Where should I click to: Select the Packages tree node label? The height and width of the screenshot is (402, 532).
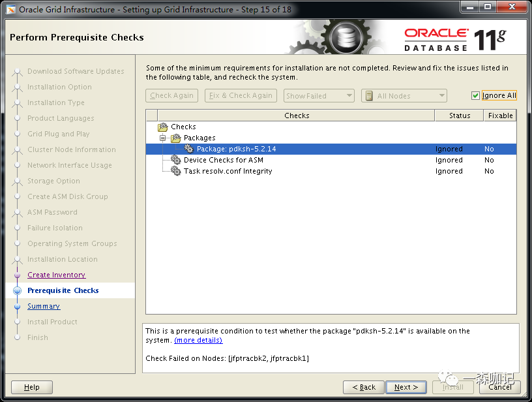point(199,138)
